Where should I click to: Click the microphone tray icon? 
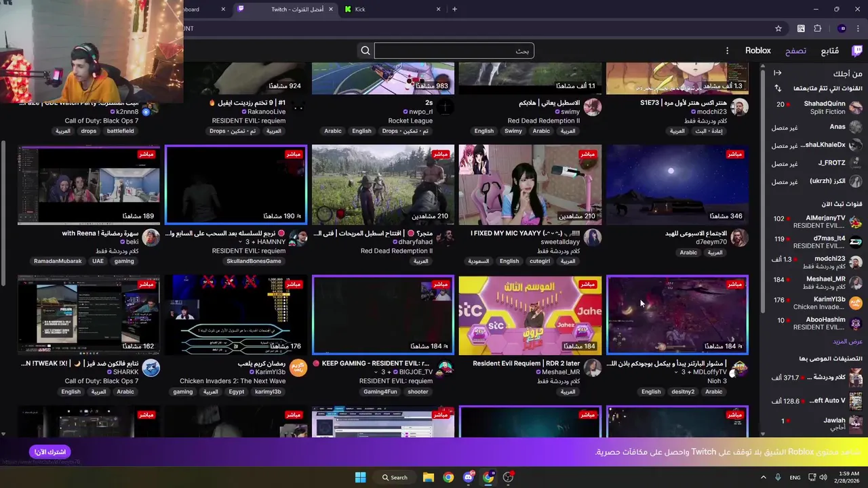click(x=778, y=477)
